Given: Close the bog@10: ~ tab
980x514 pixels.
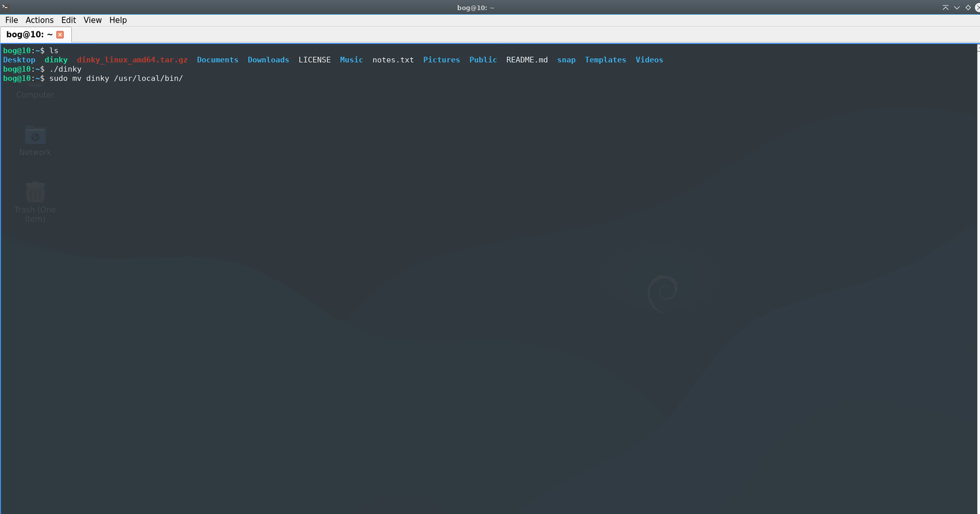Looking at the screenshot, I should pos(60,35).
